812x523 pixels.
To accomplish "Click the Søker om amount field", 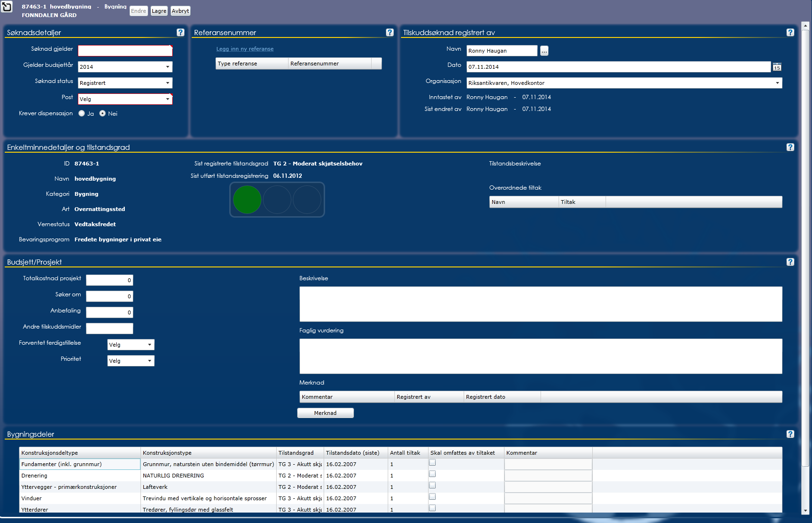I will 110,296.
